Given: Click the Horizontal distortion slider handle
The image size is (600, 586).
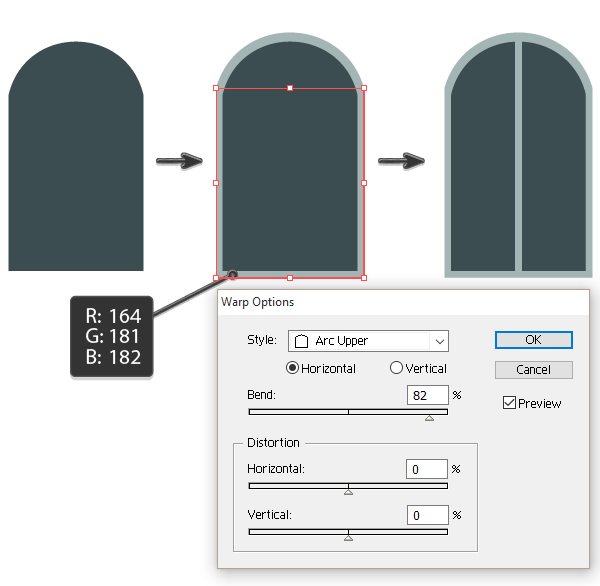Looking at the screenshot, I should (x=348, y=492).
